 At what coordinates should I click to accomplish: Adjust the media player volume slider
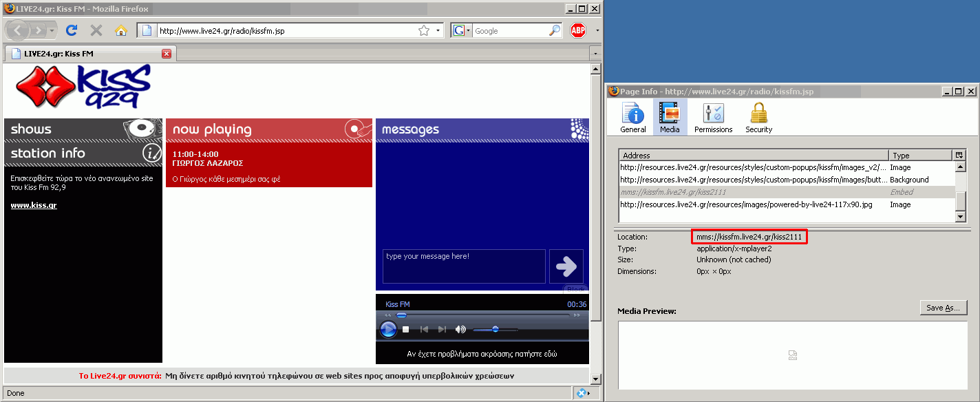(495, 330)
